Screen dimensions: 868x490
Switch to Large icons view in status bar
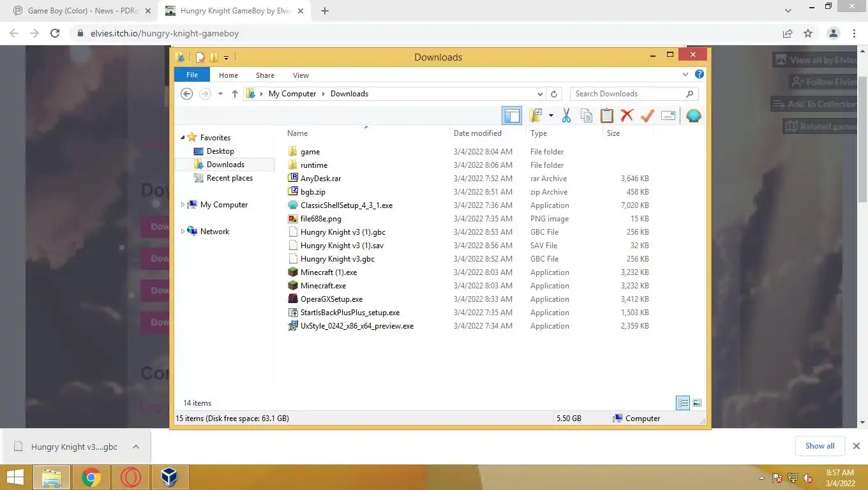697,403
